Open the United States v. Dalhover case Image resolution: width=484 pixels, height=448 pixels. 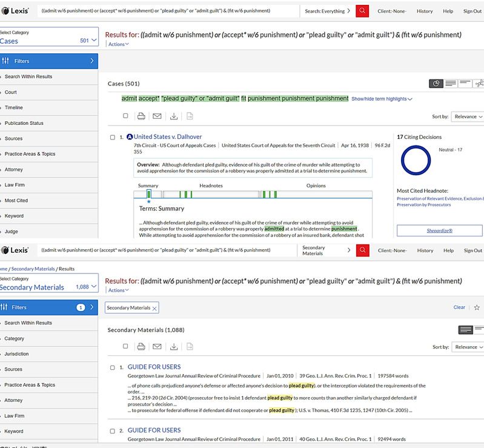coord(167,137)
